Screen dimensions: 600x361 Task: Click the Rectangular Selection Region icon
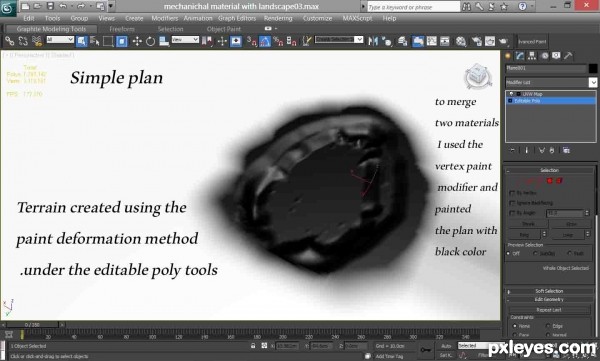(x=108, y=41)
